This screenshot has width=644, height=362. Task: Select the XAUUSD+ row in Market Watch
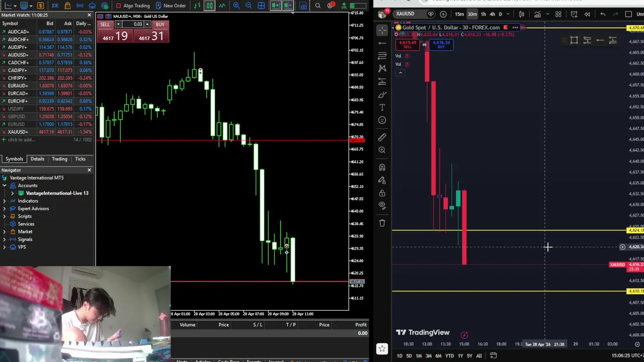pyautogui.click(x=48, y=132)
